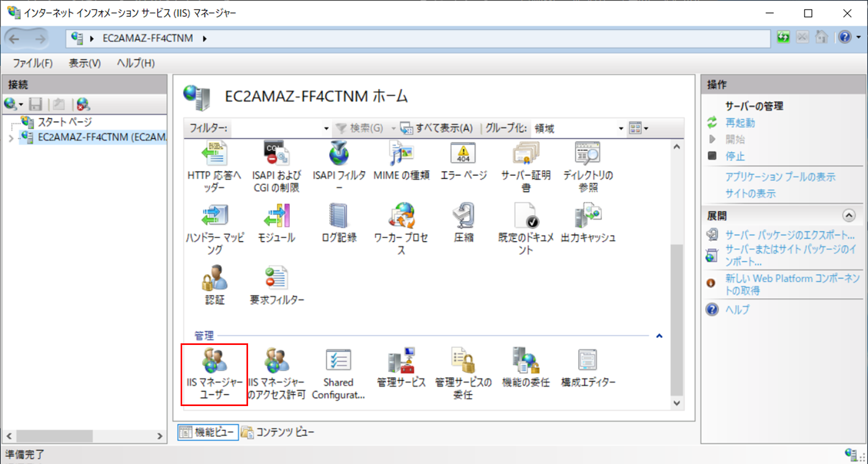The image size is (868, 464).
Task: Expand the EC2AMAZ-FF4CTNM tree node
Action: click(x=11, y=138)
